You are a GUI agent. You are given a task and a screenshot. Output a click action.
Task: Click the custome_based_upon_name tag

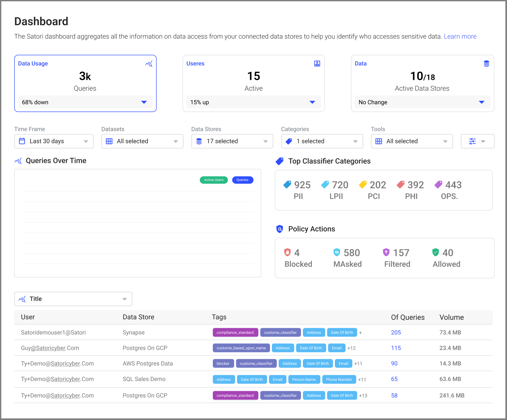click(x=241, y=348)
